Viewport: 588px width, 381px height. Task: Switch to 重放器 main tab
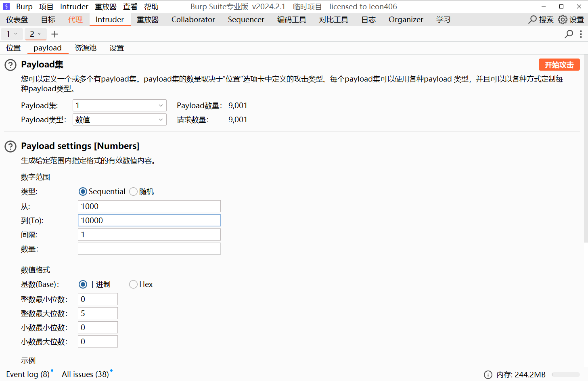148,19
